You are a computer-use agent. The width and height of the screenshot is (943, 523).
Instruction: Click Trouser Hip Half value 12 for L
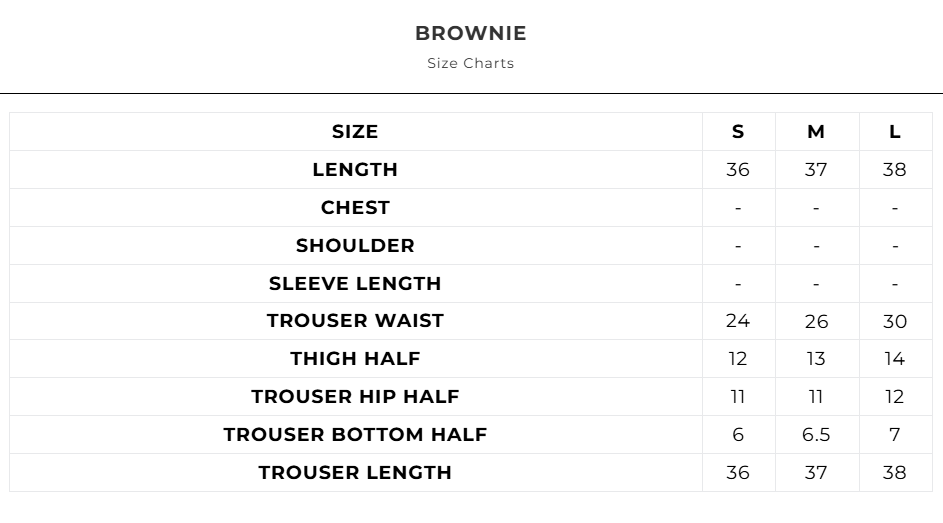pyautogui.click(x=894, y=397)
